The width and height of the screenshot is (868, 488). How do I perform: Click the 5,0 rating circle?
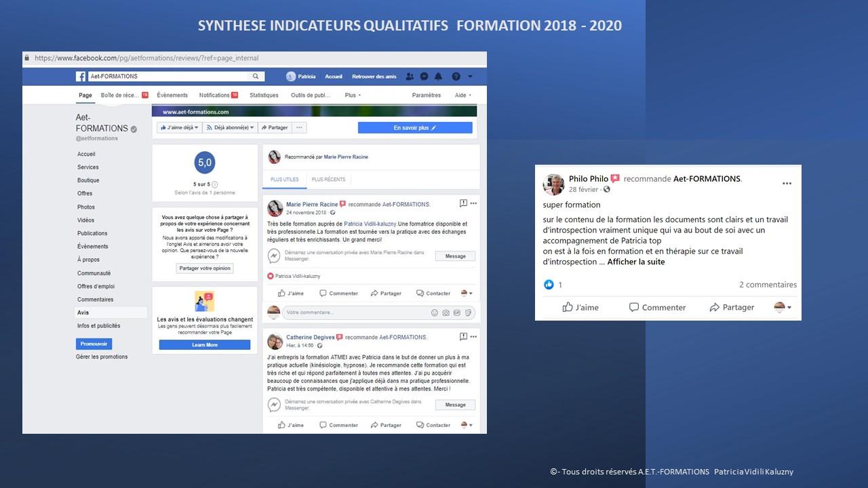[x=205, y=163]
